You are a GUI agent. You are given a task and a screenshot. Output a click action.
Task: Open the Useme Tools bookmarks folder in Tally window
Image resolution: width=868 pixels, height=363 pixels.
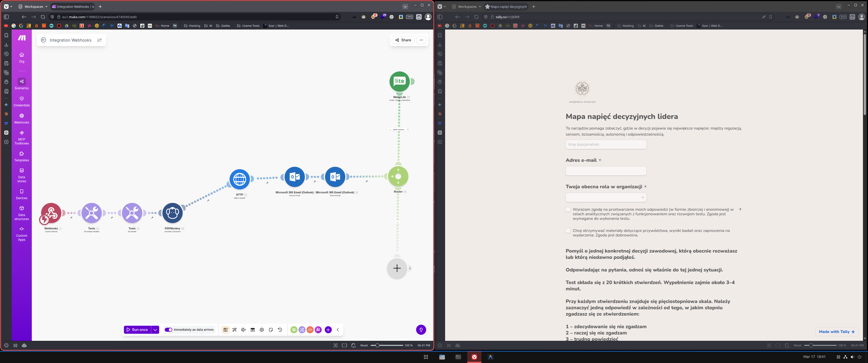(x=682, y=26)
